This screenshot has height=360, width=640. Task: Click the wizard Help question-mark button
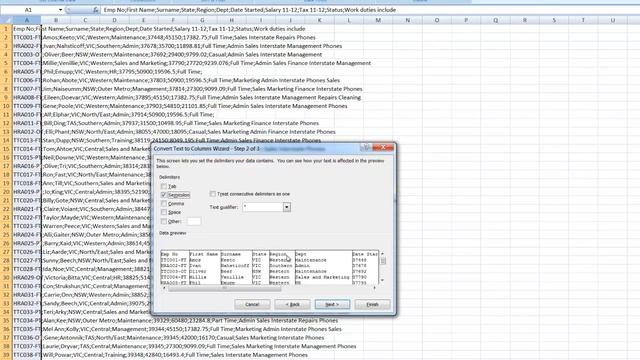[x=366, y=148]
